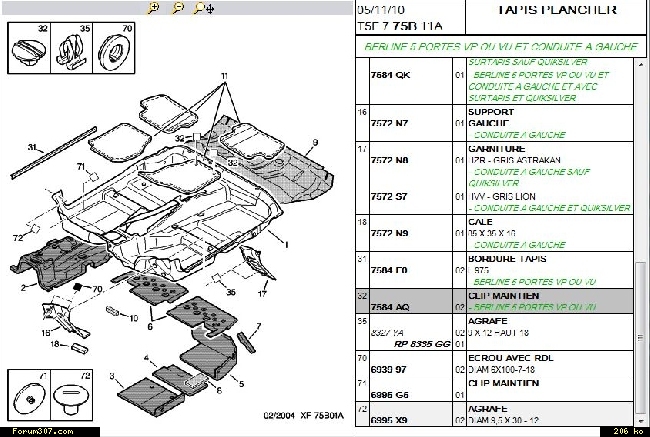Click the SUPPORT GAUCHE description
This screenshot has height=437, width=650.
point(491,118)
